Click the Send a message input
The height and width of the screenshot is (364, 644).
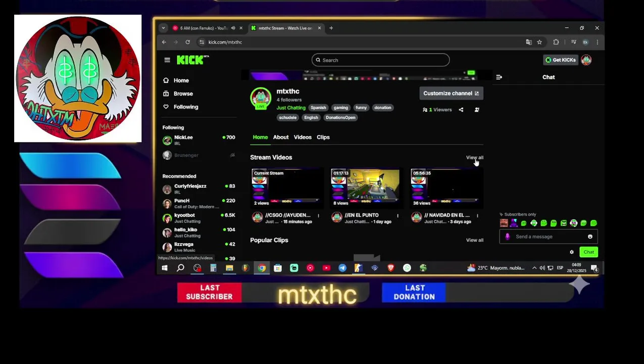pos(548,237)
